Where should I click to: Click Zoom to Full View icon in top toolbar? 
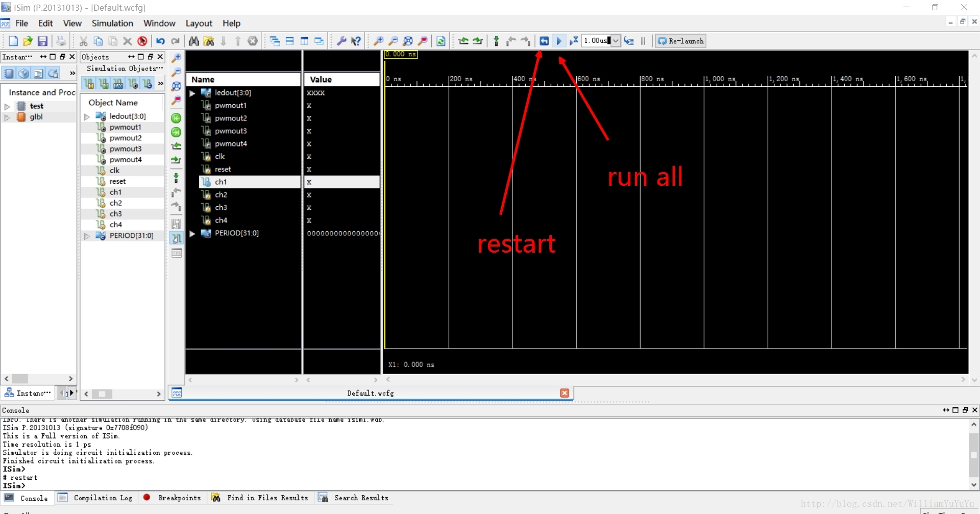click(x=408, y=41)
